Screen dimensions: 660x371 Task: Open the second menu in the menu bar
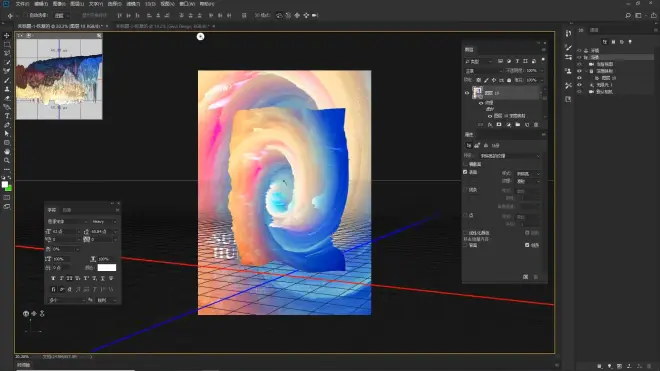click(x=41, y=4)
